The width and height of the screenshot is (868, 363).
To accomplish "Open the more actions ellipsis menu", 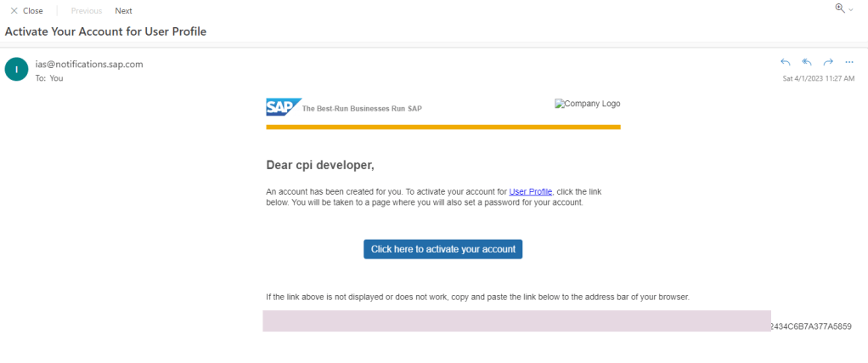I will click(848, 62).
